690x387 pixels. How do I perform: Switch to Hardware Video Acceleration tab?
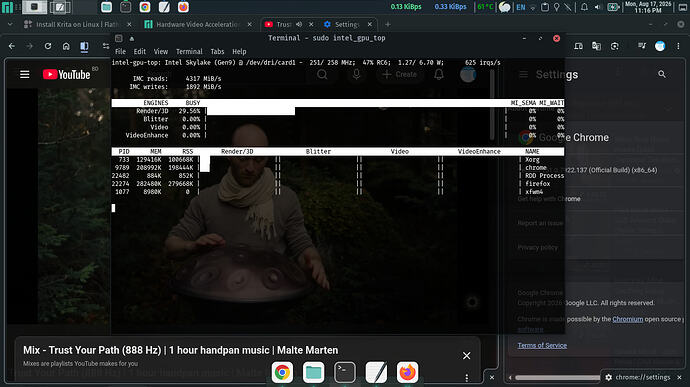pyautogui.click(x=198, y=25)
